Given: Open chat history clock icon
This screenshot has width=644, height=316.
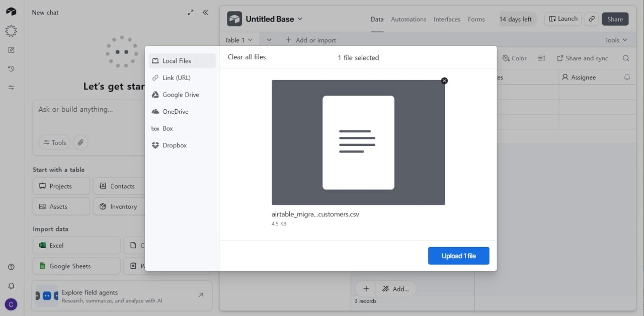Looking at the screenshot, I should [11, 68].
